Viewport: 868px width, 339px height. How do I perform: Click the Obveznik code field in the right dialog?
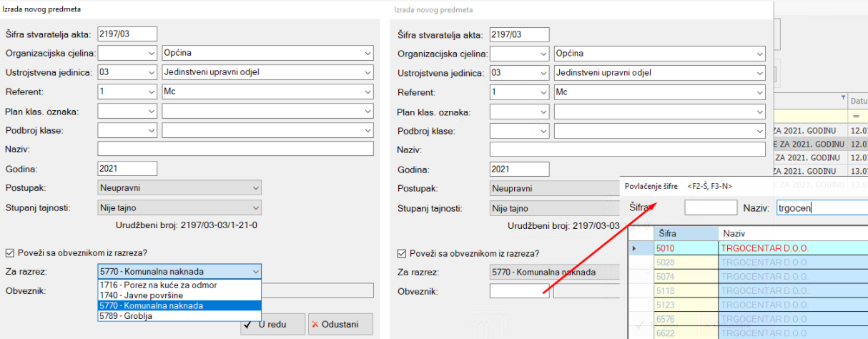coord(519,291)
